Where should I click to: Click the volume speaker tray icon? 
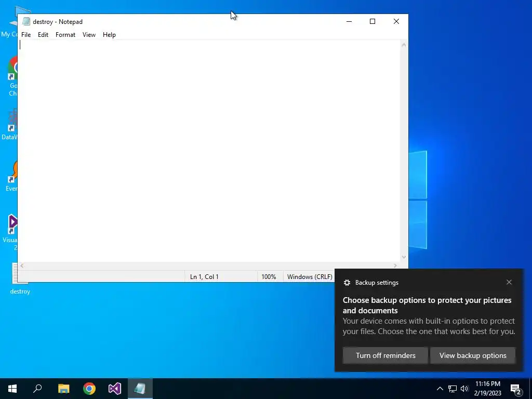(464, 389)
